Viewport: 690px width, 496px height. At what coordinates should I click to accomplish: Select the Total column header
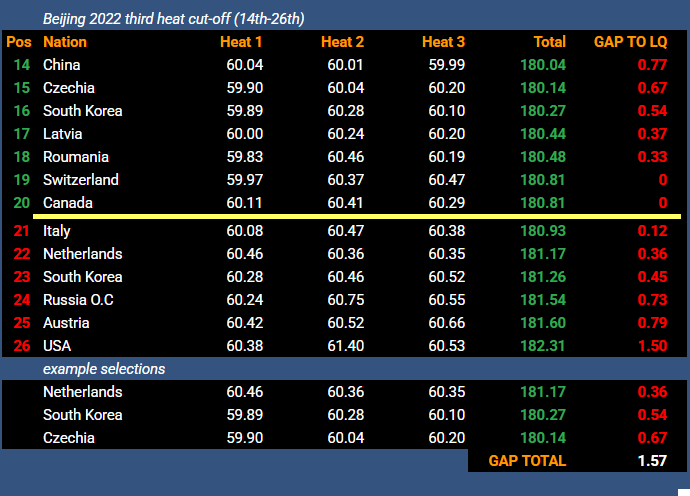pyautogui.click(x=550, y=42)
